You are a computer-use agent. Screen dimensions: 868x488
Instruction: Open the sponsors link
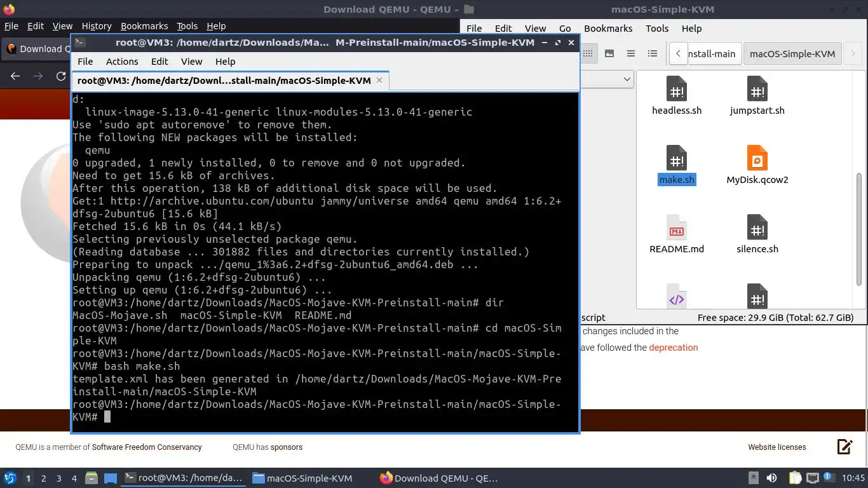coord(287,447)
